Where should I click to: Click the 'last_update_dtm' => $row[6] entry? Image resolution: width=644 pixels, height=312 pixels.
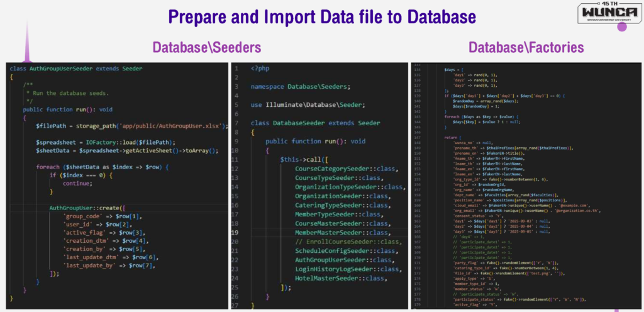coord(111,257)
